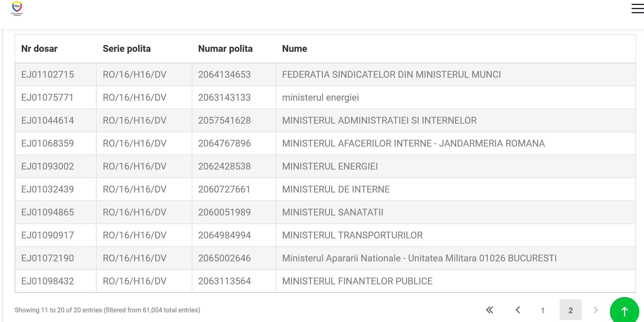The width and height of the screenshot is (644, 322).
Task: Click MINISTERUL ADMINISTRATIEI SI INTERNELOR entry
Action: [x=379, y=120]
